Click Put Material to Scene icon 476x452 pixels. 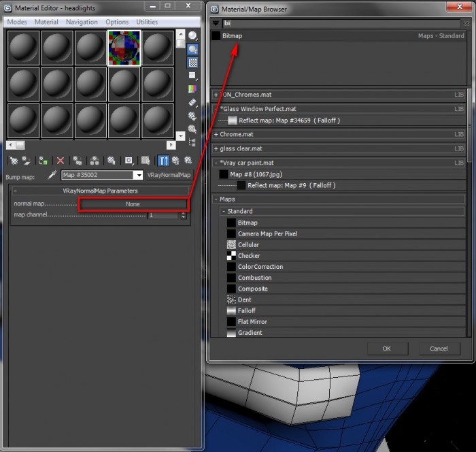27,160
